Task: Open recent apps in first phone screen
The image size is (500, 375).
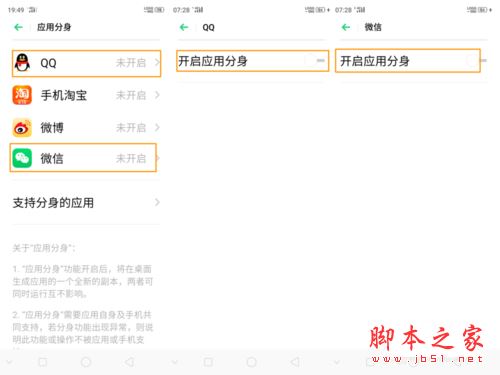Action: pyautogui.click(x=43, y=362)
